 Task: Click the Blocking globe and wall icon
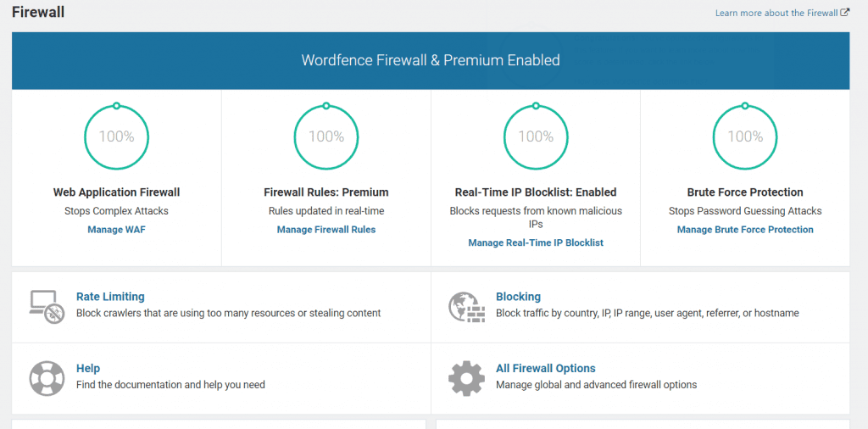[465, 306]
